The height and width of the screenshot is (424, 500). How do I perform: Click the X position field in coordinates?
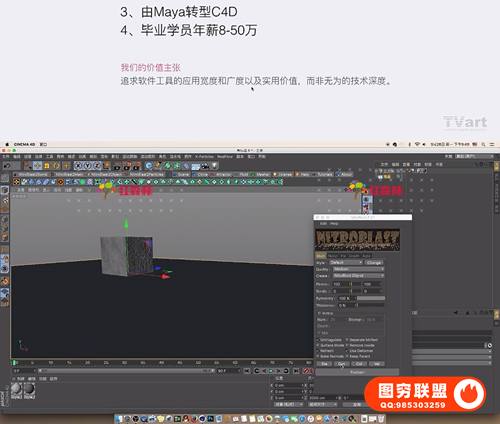click(x=289, y=385)
